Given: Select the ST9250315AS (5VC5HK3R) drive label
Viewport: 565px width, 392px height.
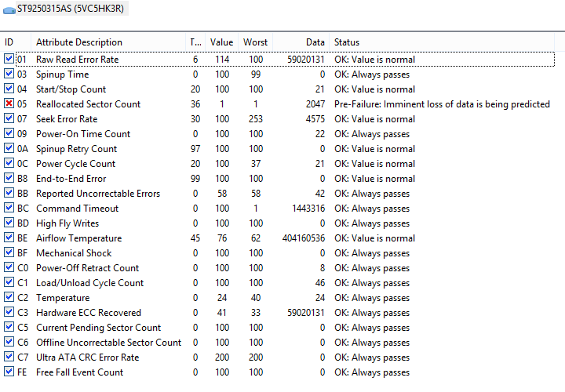Looking at the screenshot, I should tap(71, 9).
